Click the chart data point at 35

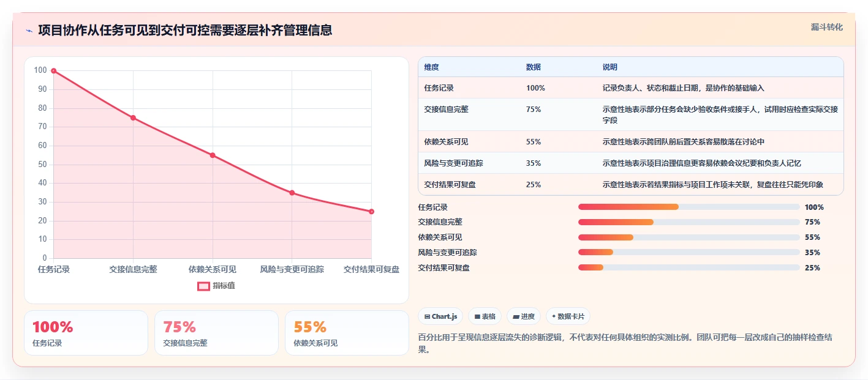pos(292,193)
